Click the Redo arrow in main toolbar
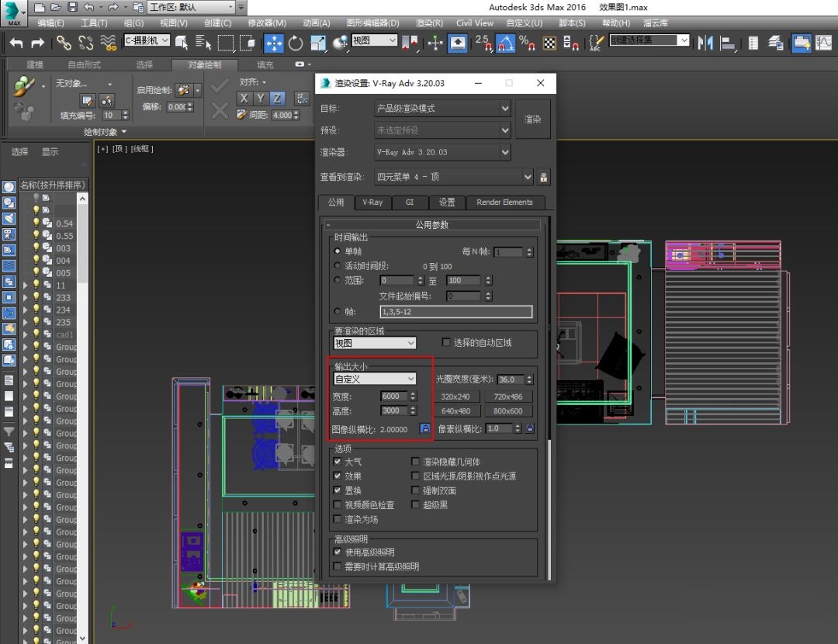Screen dimensions: 838x644 [x=37, y=43]
